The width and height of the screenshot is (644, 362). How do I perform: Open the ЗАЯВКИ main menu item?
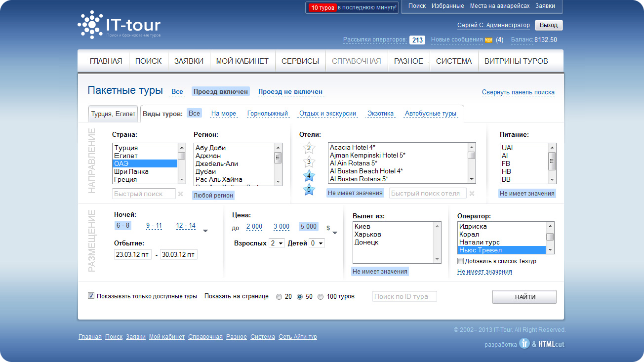tap(189, 61)
